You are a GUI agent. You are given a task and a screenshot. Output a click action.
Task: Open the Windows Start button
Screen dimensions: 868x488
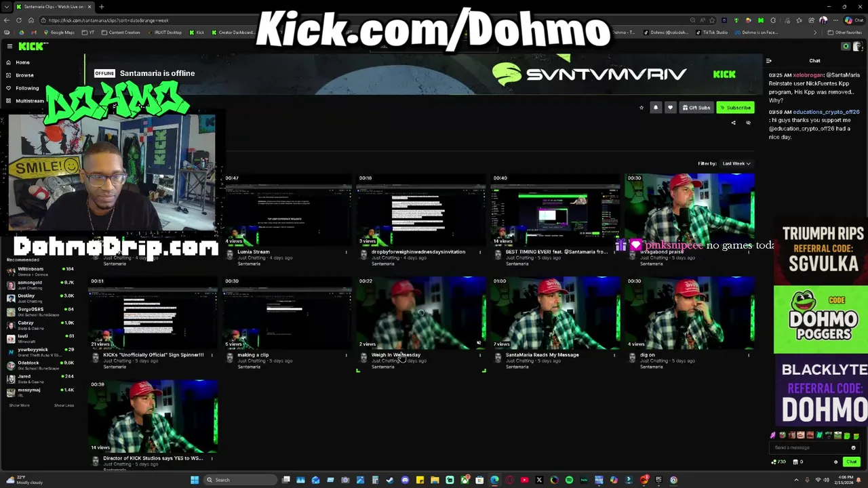(x=195, y=480)
